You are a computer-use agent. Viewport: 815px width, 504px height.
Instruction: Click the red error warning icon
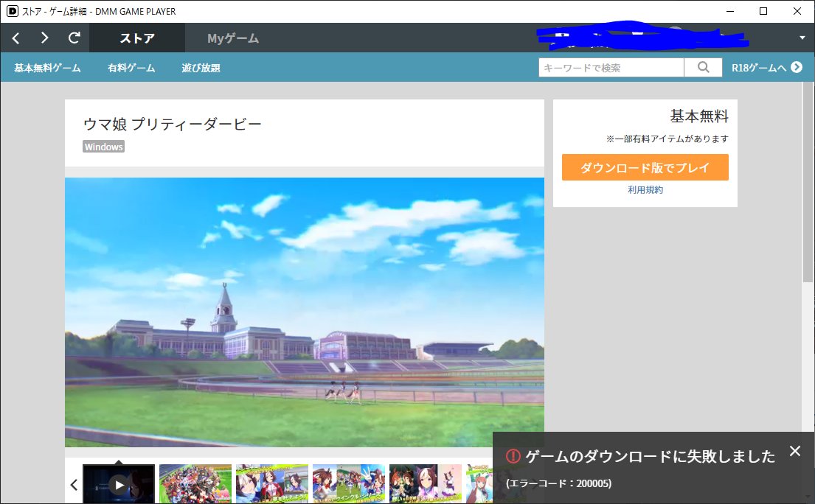513,456
